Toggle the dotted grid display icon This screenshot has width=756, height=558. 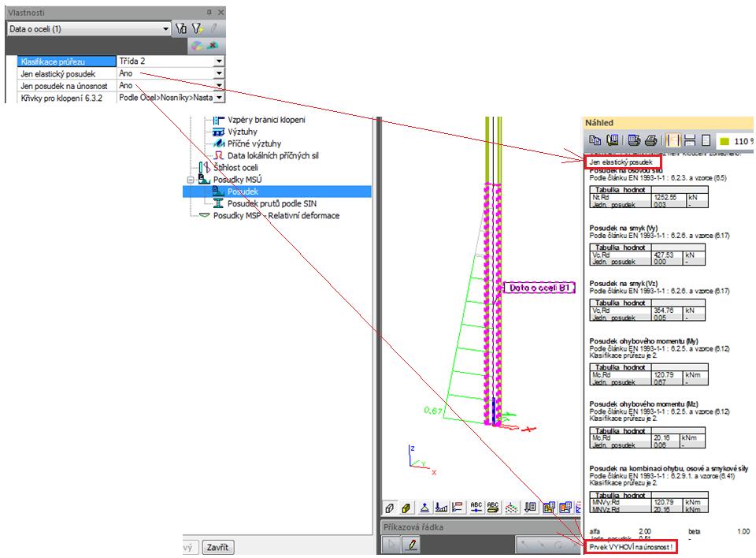[x=512, y=508]
